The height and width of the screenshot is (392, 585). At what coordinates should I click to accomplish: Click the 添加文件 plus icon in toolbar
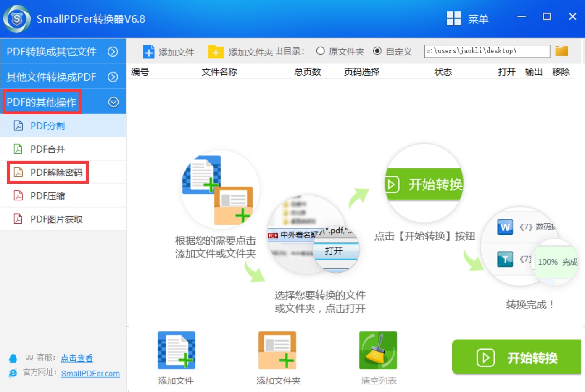point(149,52)
